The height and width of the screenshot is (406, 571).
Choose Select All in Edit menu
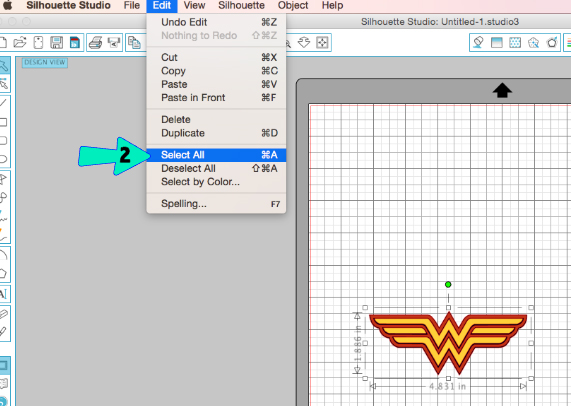[x=216, y=155]
